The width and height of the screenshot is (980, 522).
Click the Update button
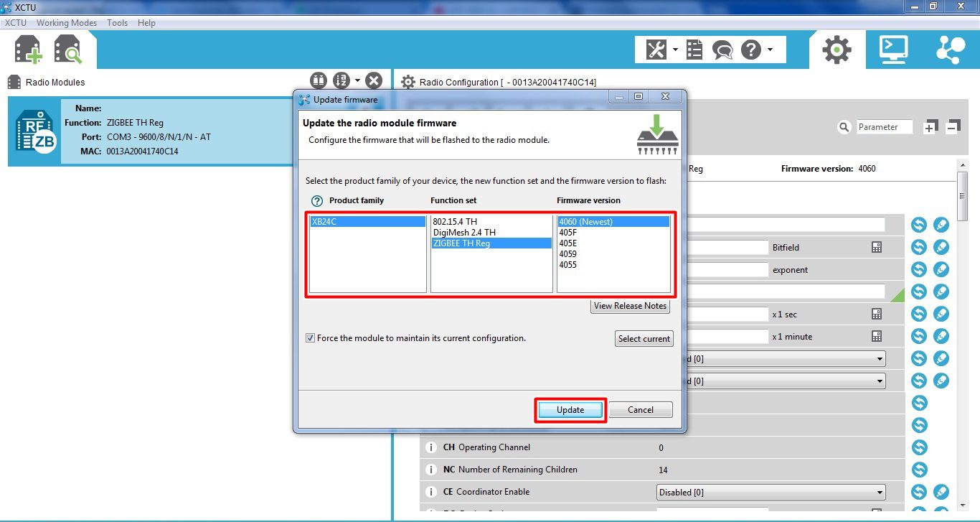pos(571,410)
